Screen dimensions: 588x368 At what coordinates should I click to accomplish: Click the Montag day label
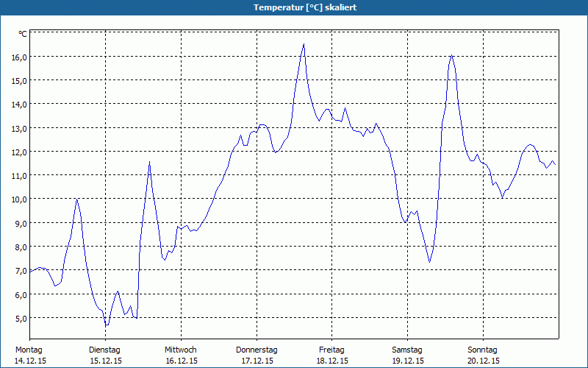tap(29, 350)
